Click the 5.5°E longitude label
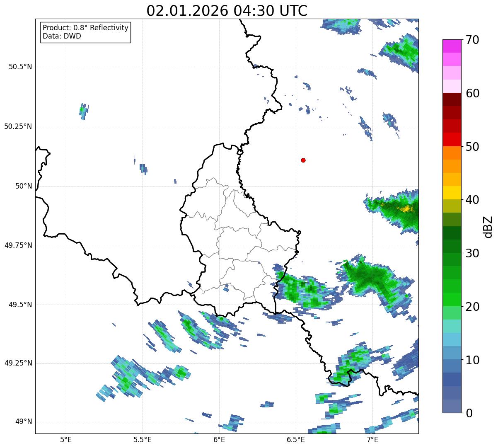This screenshot has height=448, width=498. pyautogui.click(x=143, y=439)
